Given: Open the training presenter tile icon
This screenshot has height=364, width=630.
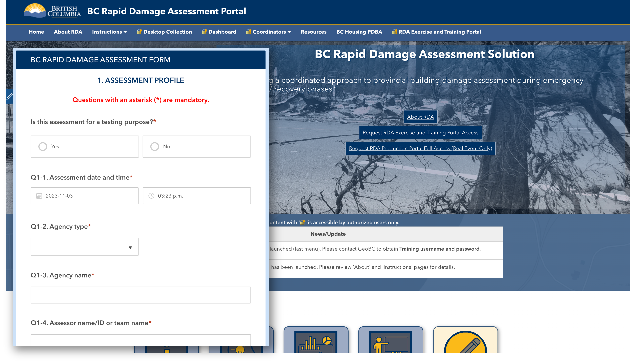Looking at the screenshot, I should [390, 341].
